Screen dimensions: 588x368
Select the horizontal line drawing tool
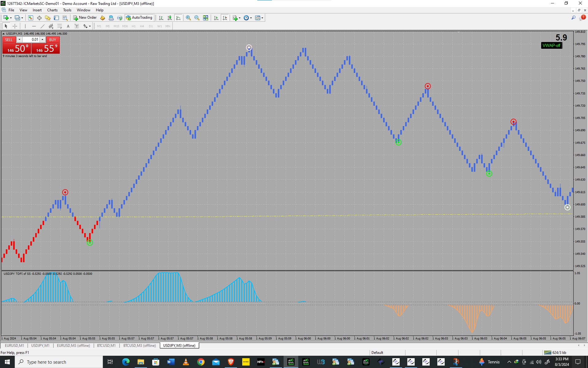(34, 26)
